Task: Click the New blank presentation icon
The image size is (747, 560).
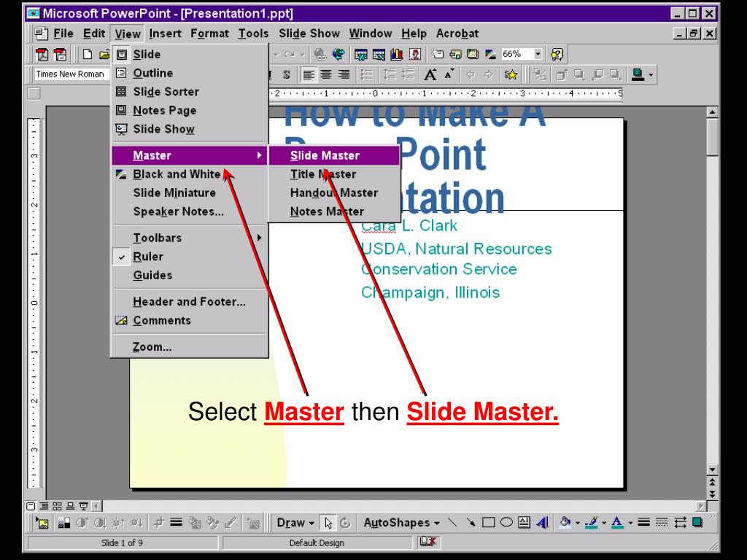Action: pos(88,54)
